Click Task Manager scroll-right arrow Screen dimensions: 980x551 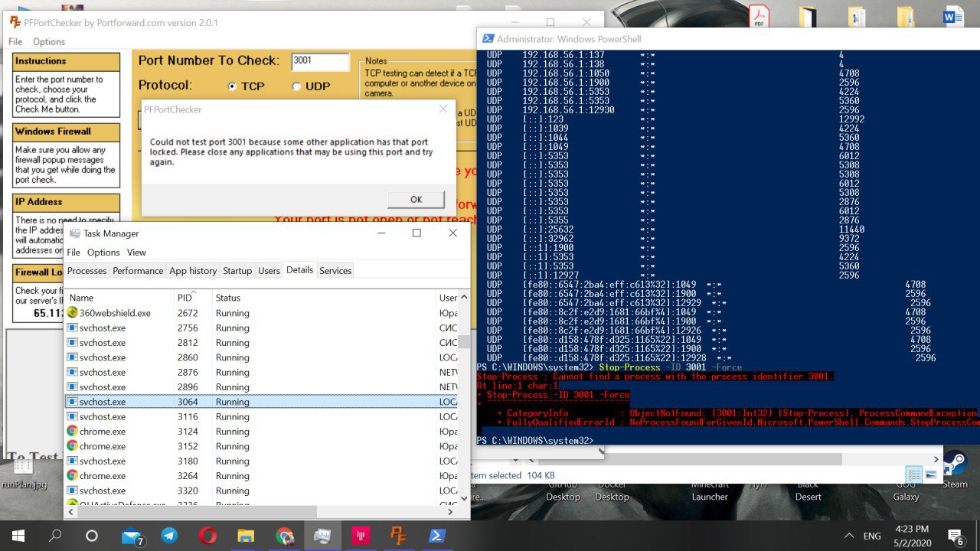tap(450, 512)
